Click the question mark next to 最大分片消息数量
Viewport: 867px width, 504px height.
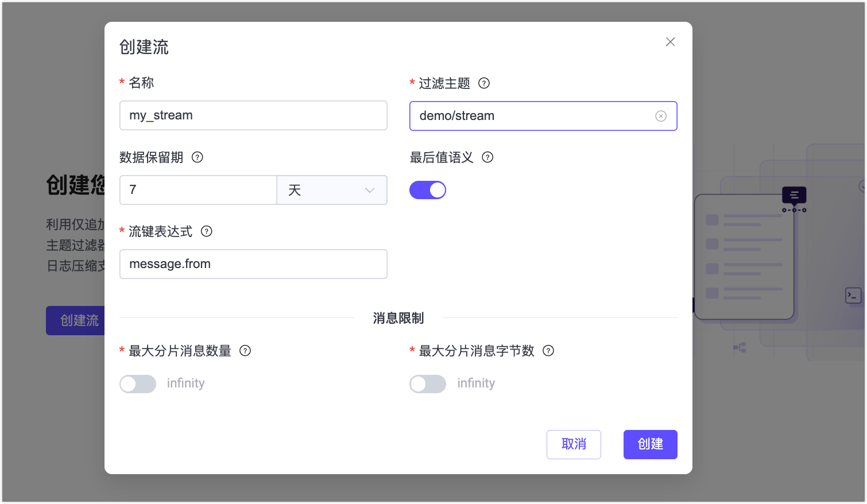[245, 351]
